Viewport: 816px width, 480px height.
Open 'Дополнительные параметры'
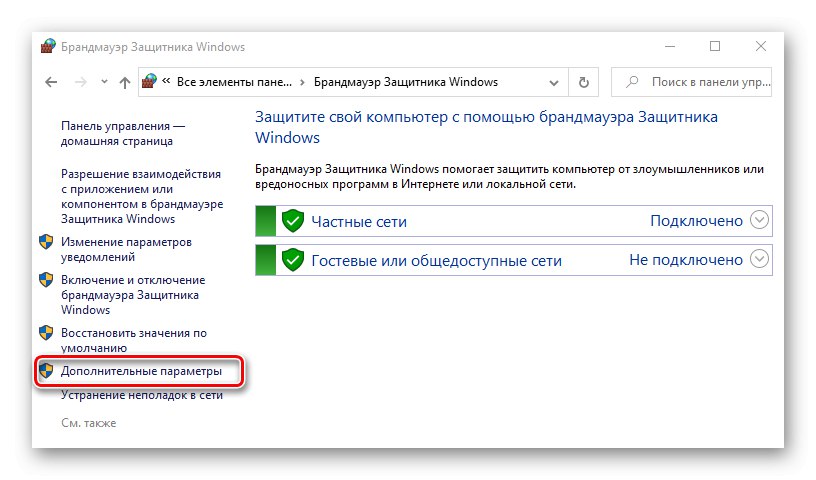click(x=141, y=371)
